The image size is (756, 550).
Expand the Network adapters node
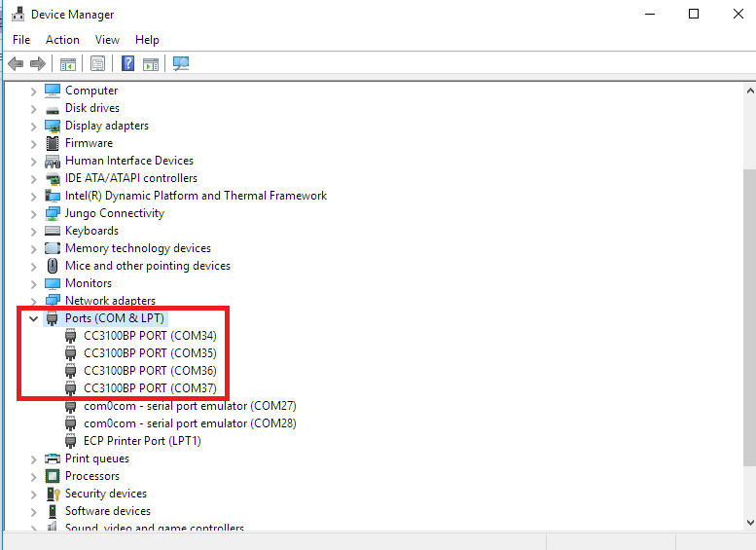(33, 301)
